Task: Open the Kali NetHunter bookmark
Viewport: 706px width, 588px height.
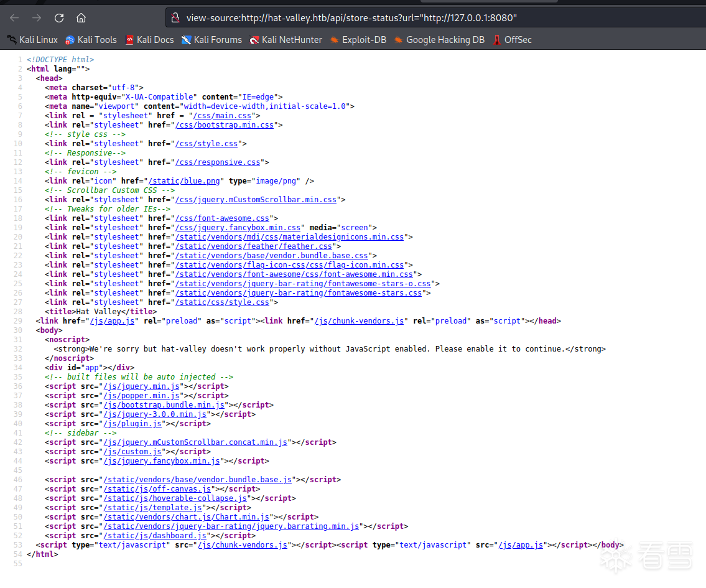Action: click(x=286, y=40)
